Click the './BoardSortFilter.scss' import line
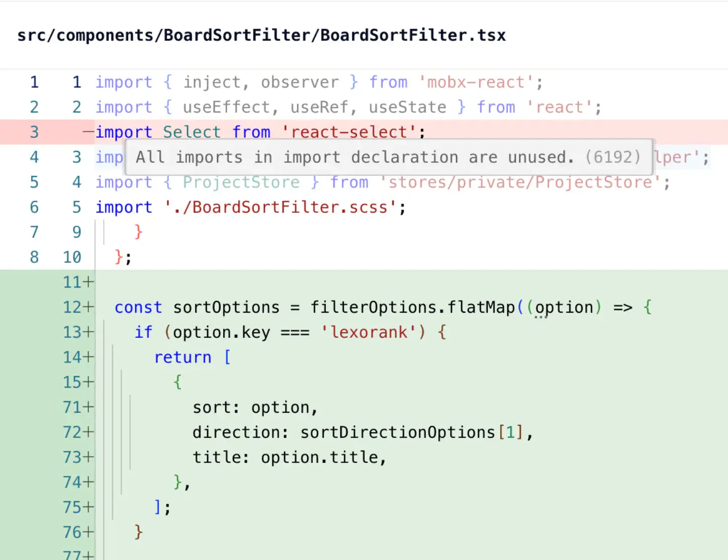Image resolution: width=728 pixels, height=560 pixels. pyautogui.click(x=251, y=207)
